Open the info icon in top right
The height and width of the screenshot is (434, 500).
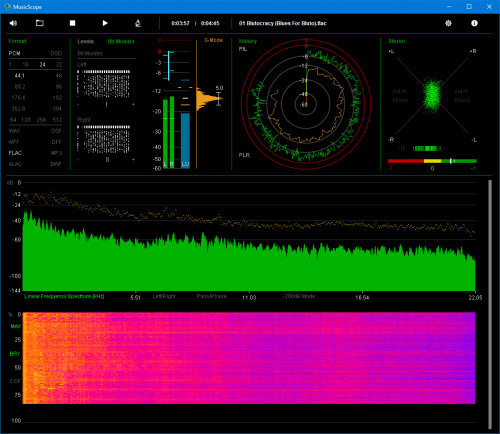coord(474,23)
